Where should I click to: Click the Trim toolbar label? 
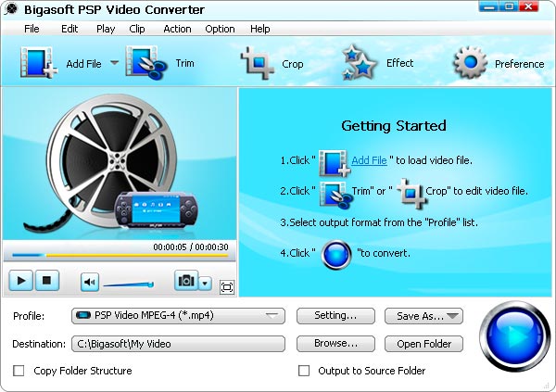point(184,63)
